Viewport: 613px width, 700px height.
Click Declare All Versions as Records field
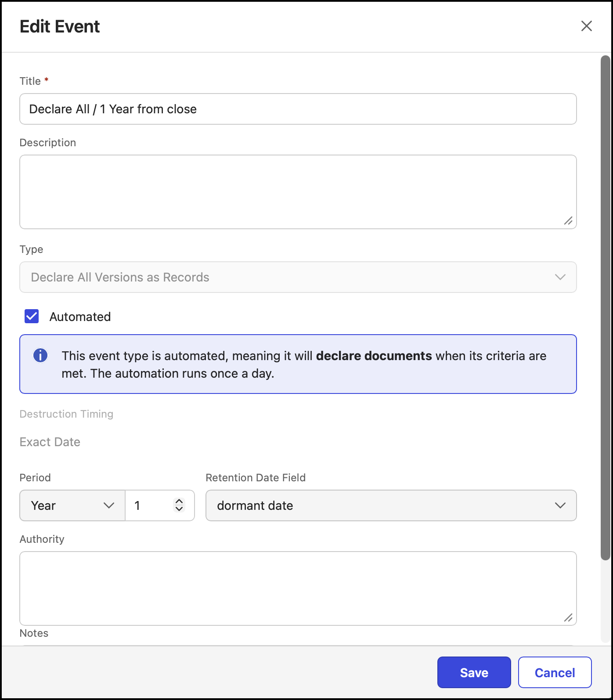pos(298,277)
